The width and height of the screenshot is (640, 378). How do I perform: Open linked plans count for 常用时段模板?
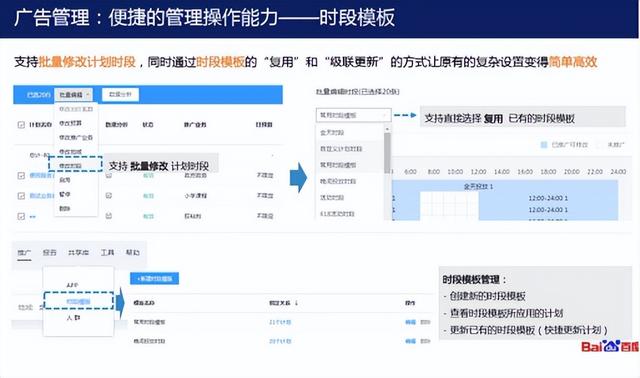[x=280, y=322]
